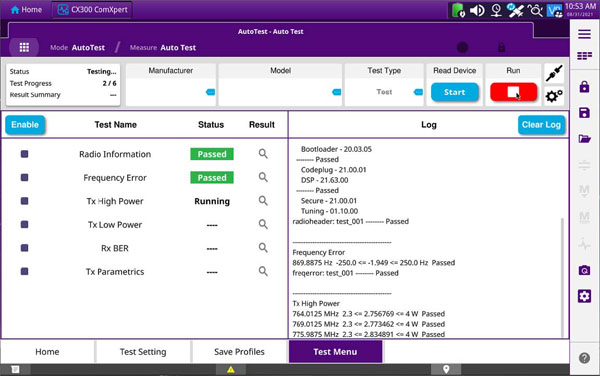This screenshot has width=600, height=376.
Task: Toggle the Frequency Error checkbox
Action: 24,177
